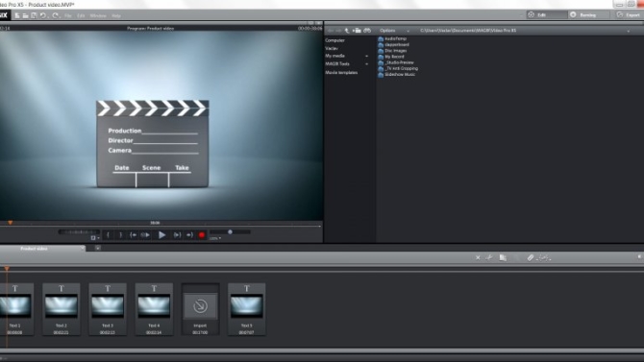Add a new timeline tab
Screen dimensions: 644x362
coord(98,249)
